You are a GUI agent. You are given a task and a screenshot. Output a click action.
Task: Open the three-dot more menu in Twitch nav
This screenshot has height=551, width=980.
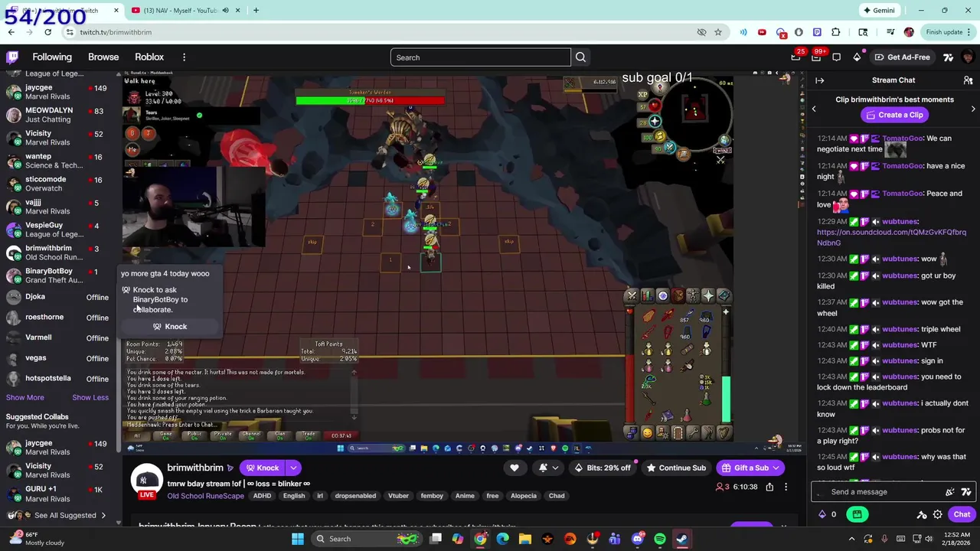pos(184,57)
